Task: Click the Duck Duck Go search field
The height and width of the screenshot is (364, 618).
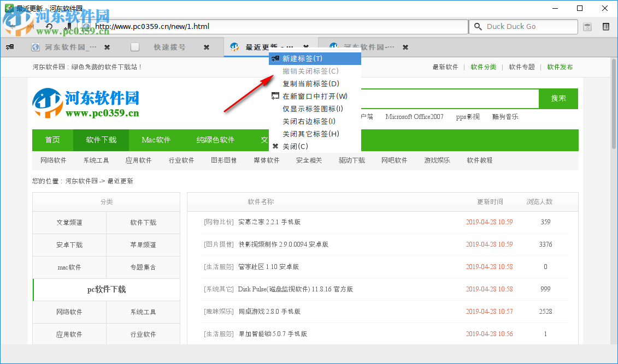Action: tap(525, 26)
